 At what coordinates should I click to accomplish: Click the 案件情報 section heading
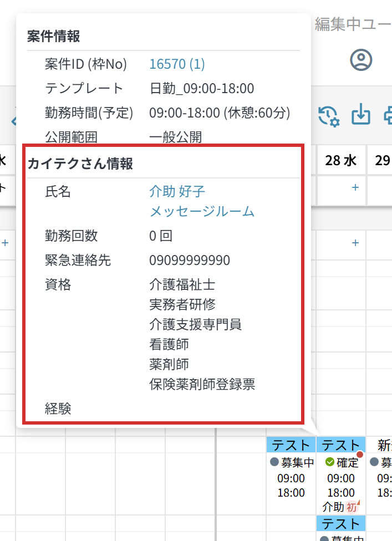[53, 36]
